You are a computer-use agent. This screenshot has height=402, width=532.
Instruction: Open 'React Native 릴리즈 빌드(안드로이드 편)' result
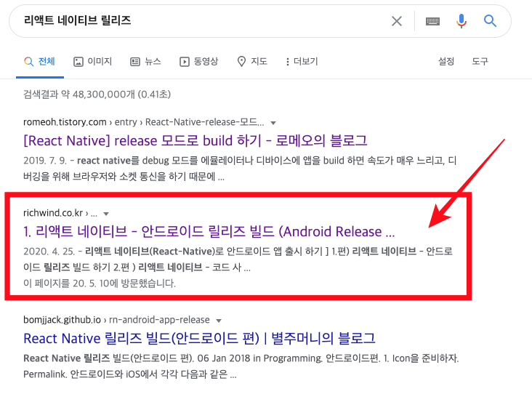pyautogui.click(x=199, y=339)
